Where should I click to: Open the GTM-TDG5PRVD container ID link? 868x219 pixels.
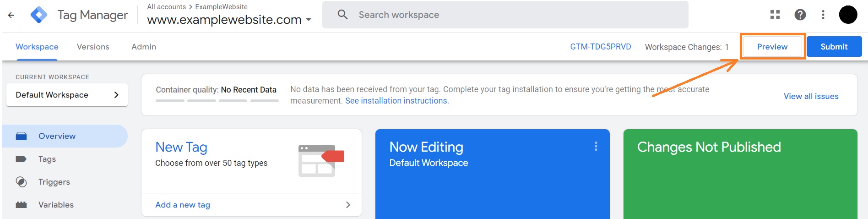pyautogui.click(x=601, y=47)
